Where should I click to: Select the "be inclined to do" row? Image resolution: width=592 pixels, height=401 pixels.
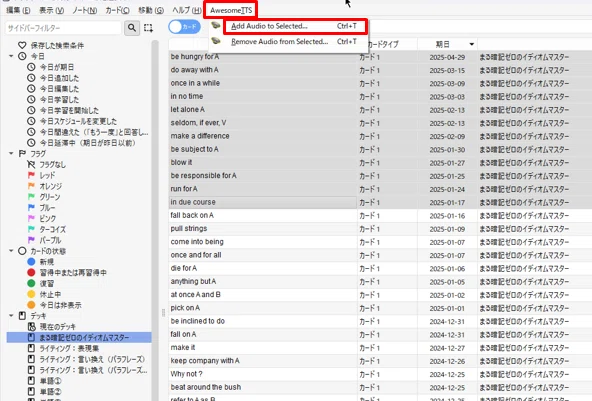[x=380, y=321]
